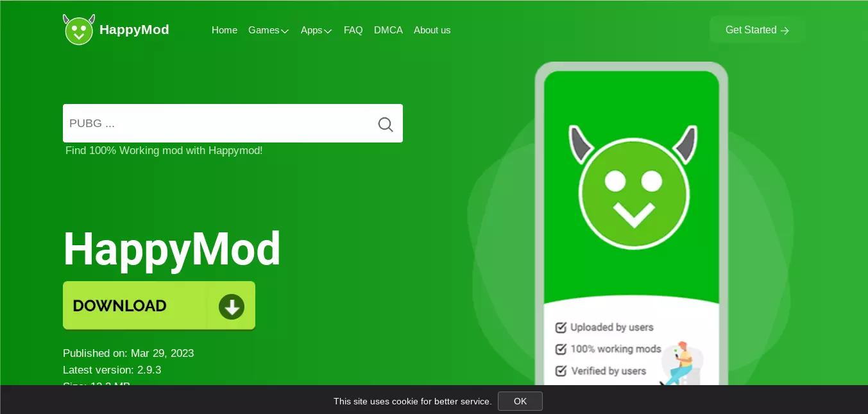Click the download arrow circle icon

point(231,306)
